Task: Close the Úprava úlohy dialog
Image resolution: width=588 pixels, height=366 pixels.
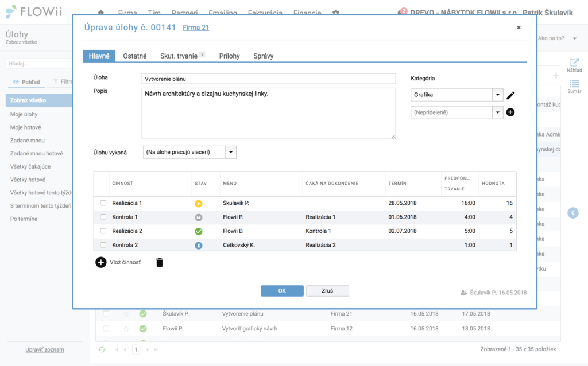Action: 519,28
